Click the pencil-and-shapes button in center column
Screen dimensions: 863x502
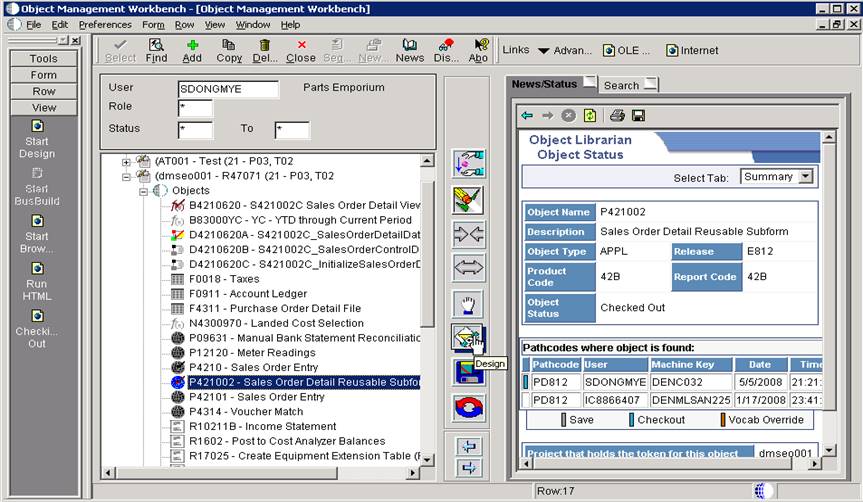[x=468, y=199]
